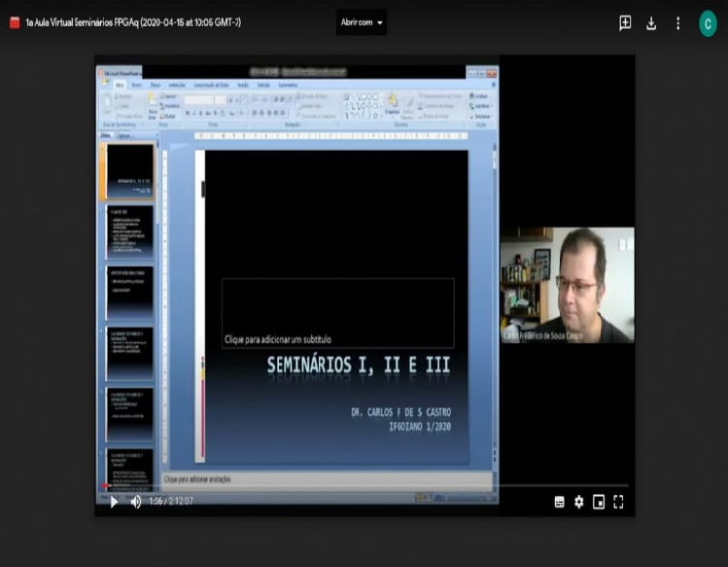This screenshot has height=567, width=728.
Task: Open the Google account avatar "C"
Action: [708, 22]
